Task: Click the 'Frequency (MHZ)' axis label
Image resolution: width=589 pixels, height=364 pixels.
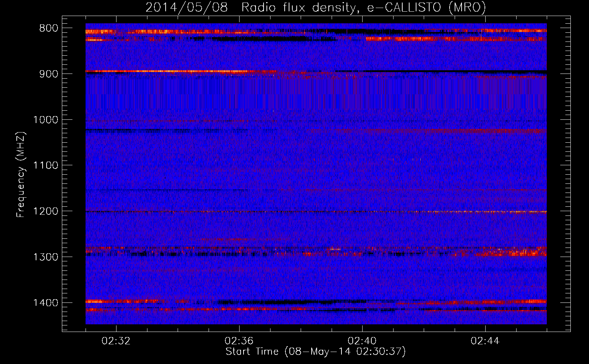Action: pos(21,174)
